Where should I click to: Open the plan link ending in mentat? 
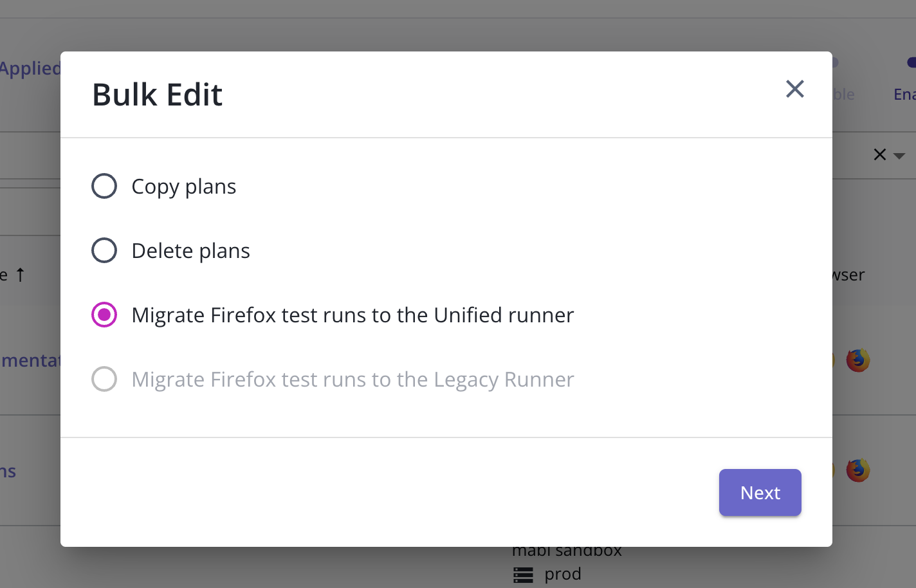point(30,360)
